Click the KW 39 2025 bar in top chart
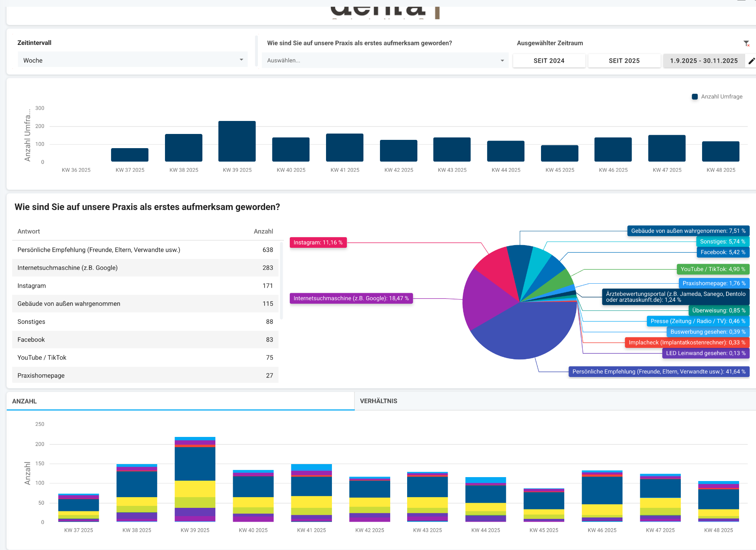Image resolution: width=756 pixels, height=550 pixels. coord(237,141)
